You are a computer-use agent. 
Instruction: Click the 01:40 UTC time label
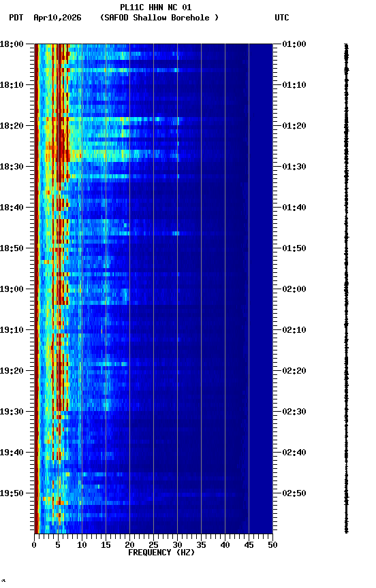point(294,208)
